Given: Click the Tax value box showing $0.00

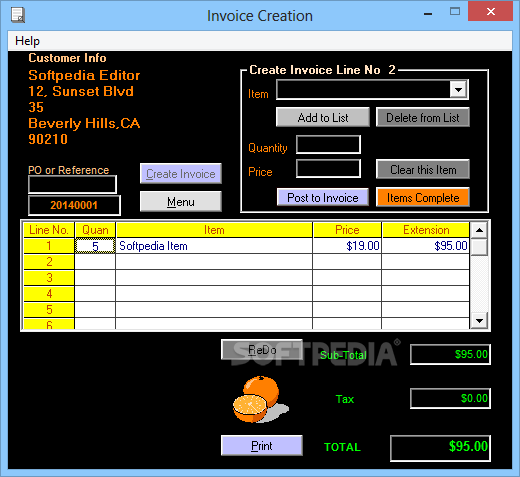Looking at the screenshot, I should click(x=450, y=398).
